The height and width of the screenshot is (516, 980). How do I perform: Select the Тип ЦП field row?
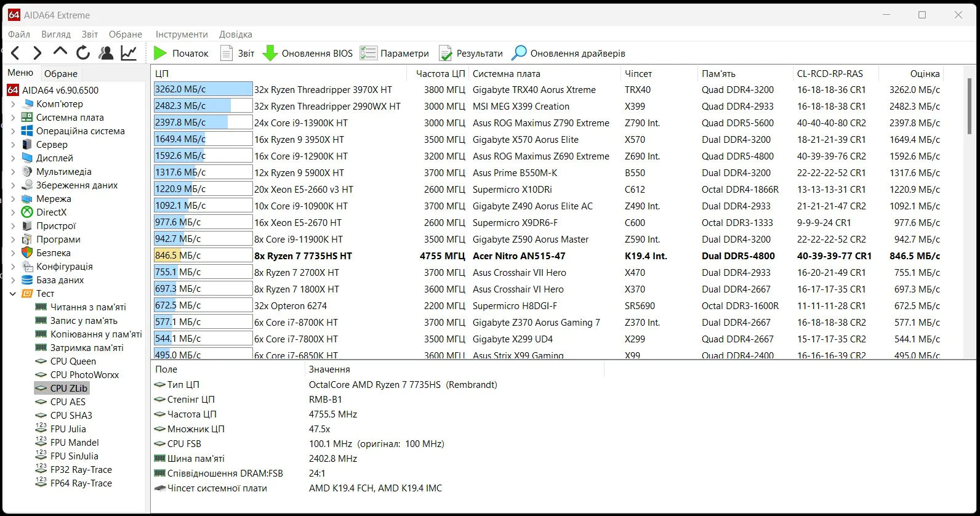(377, 385)
